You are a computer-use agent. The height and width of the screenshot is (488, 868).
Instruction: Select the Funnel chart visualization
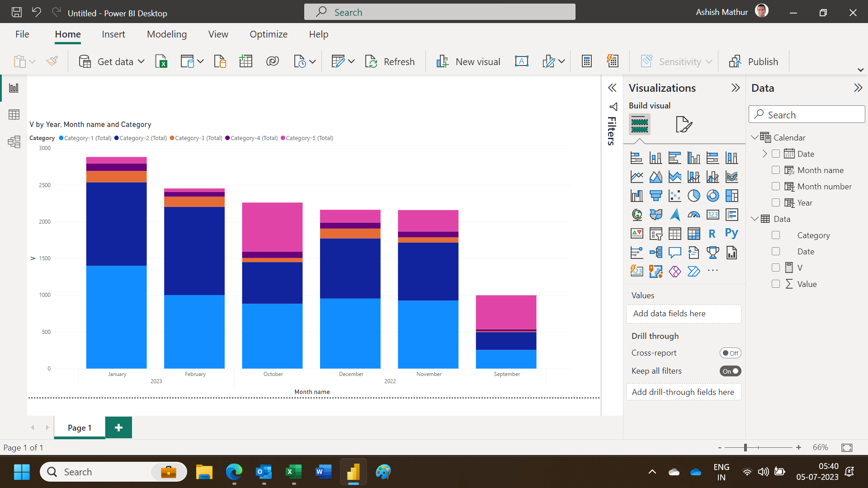coord(656,196)
